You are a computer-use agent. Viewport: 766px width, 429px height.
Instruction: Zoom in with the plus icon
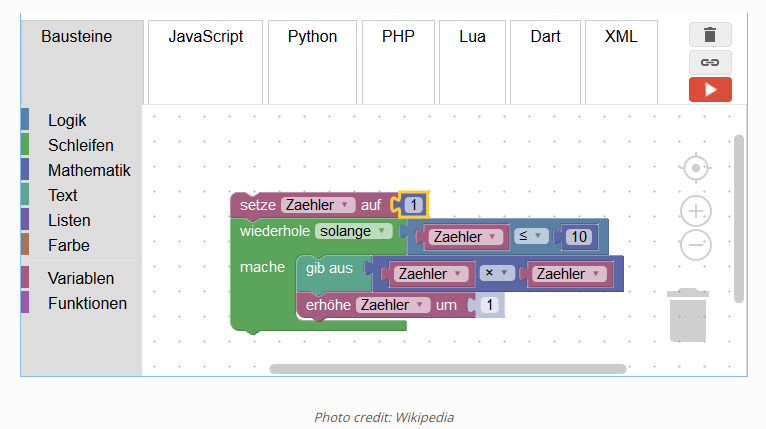coord(695,211)
